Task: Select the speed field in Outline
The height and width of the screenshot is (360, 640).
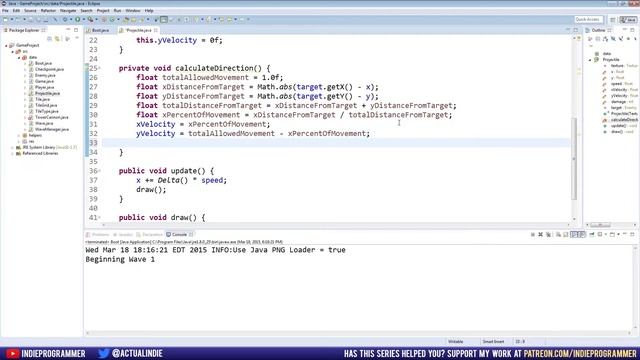Action: pyautogui.click(x=616, y=84)
